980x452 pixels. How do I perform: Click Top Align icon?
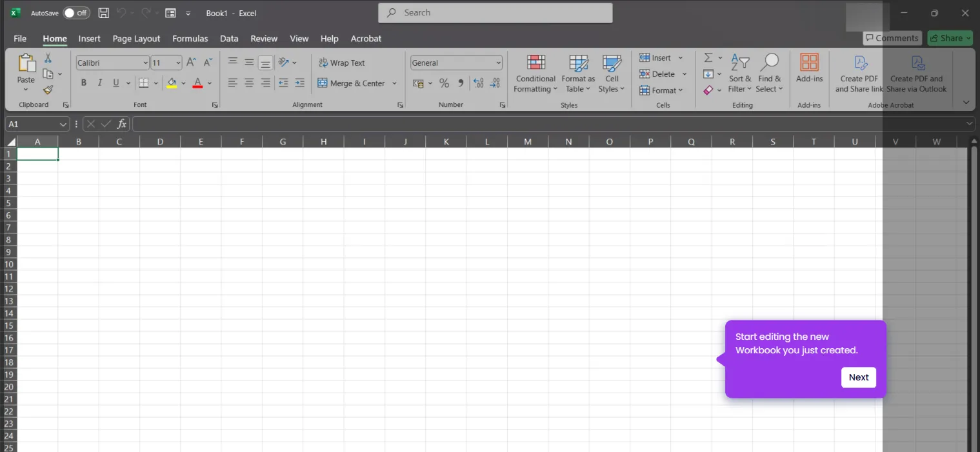(233, 63)
